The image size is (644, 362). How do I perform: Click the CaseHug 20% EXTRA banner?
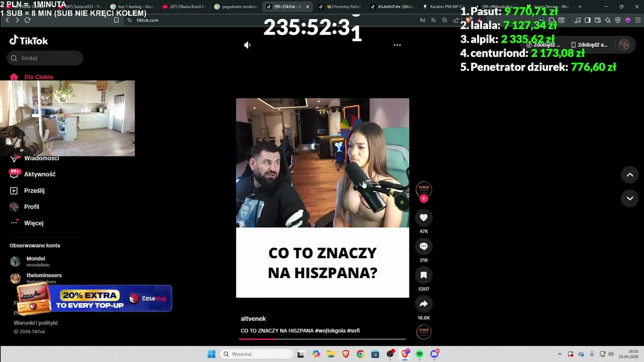(94, 299)
